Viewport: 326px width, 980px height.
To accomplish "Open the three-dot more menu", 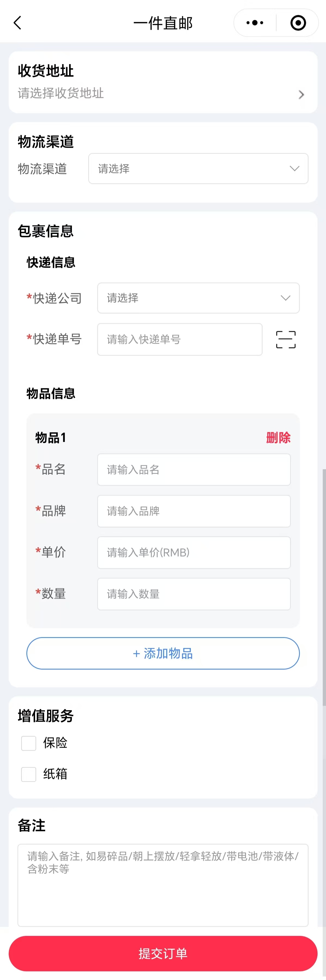I will pyautogui.click(x=255, y=23).
